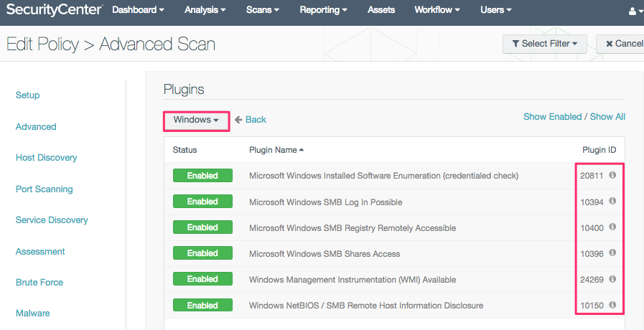Image resolution: width=644 pixels, height=330 pixels.
Task: Open the user account icon menu
Action: [x=636, y=11]
